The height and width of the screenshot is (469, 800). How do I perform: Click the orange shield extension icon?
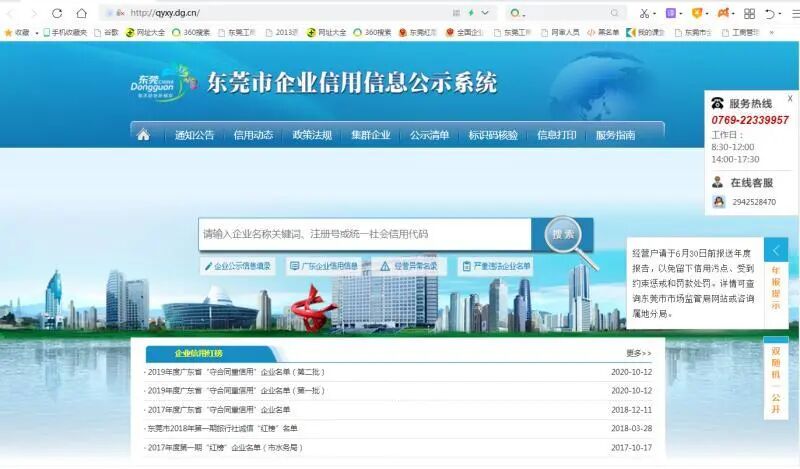(696, 13)
